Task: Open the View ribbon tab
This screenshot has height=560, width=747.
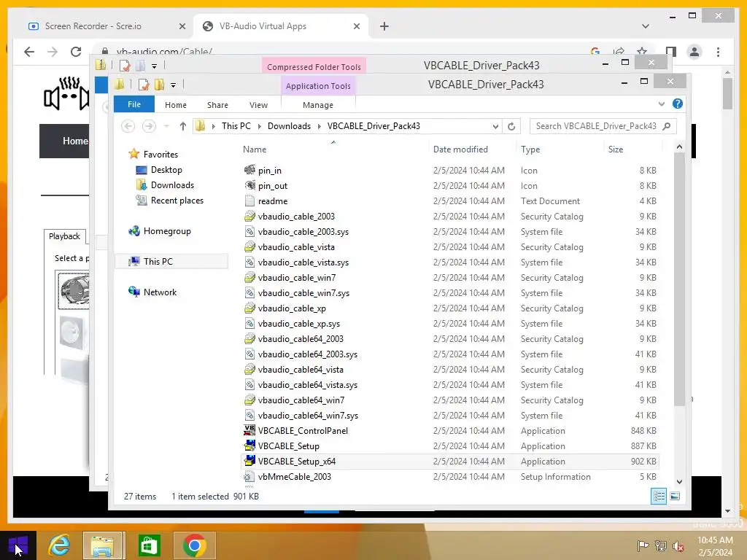Action: [258, 105]
